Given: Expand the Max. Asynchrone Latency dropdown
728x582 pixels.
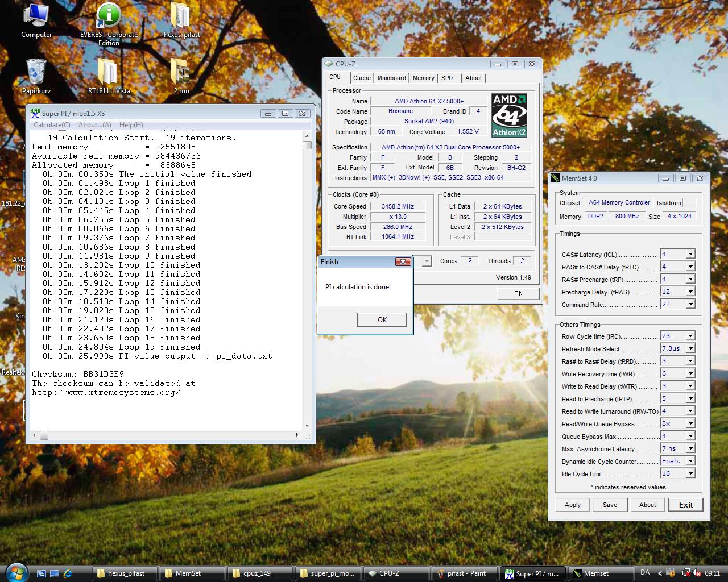Looking at the screenshot, I should (x=690, y=448).
